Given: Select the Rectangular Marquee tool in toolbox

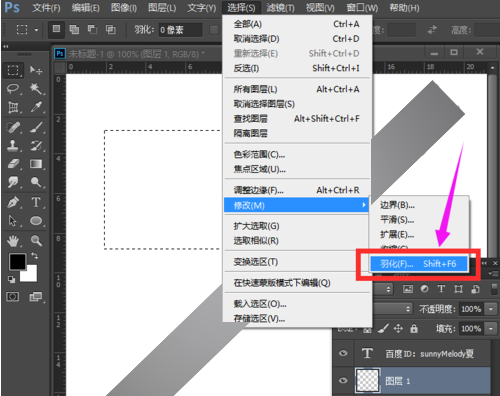Looking at the screenshot, I should (x=13, y=70).
